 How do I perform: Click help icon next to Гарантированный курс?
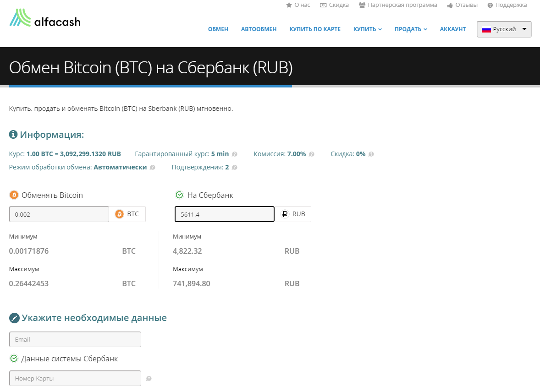[235, 154]
